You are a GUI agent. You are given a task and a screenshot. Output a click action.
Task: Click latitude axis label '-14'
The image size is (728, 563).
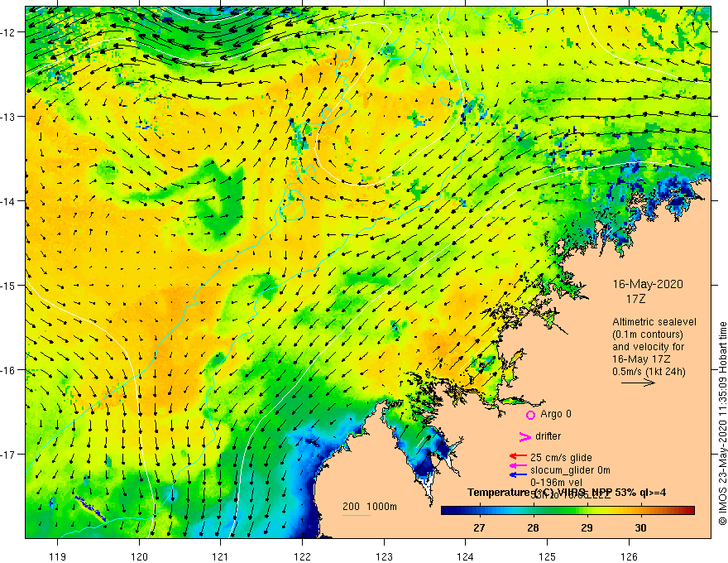point(8,201)
